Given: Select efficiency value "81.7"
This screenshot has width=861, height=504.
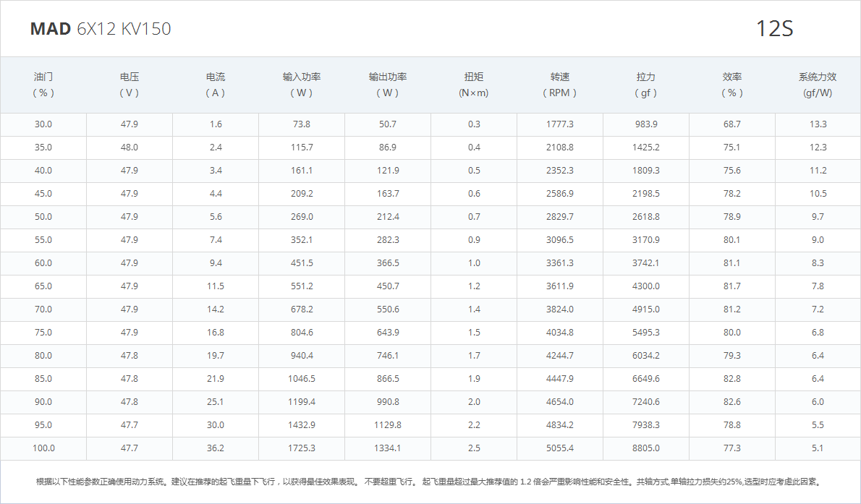Looking at the screenshot, I should point(732,286).
